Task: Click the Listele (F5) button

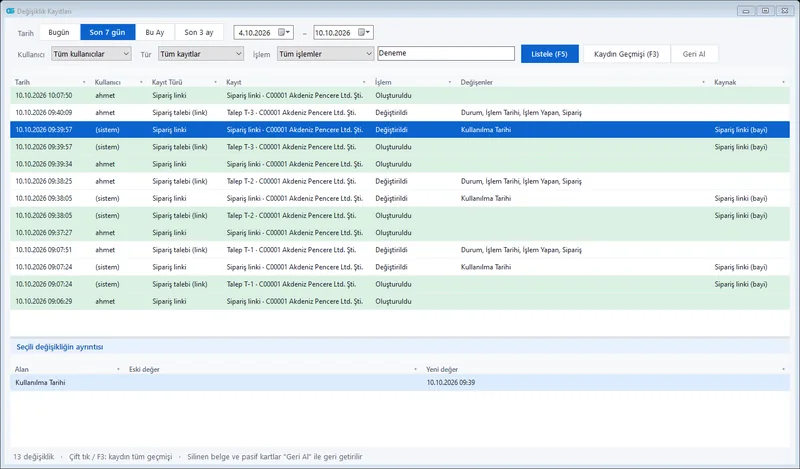Action: click(549, 54)
